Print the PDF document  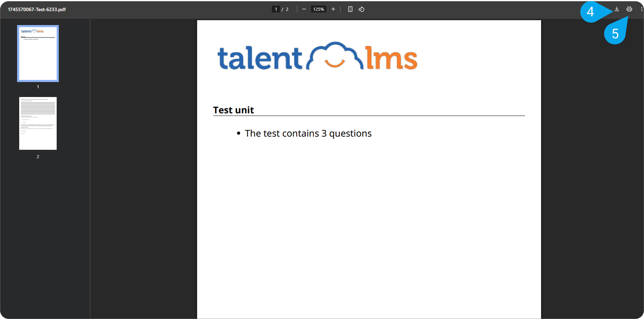629,9
